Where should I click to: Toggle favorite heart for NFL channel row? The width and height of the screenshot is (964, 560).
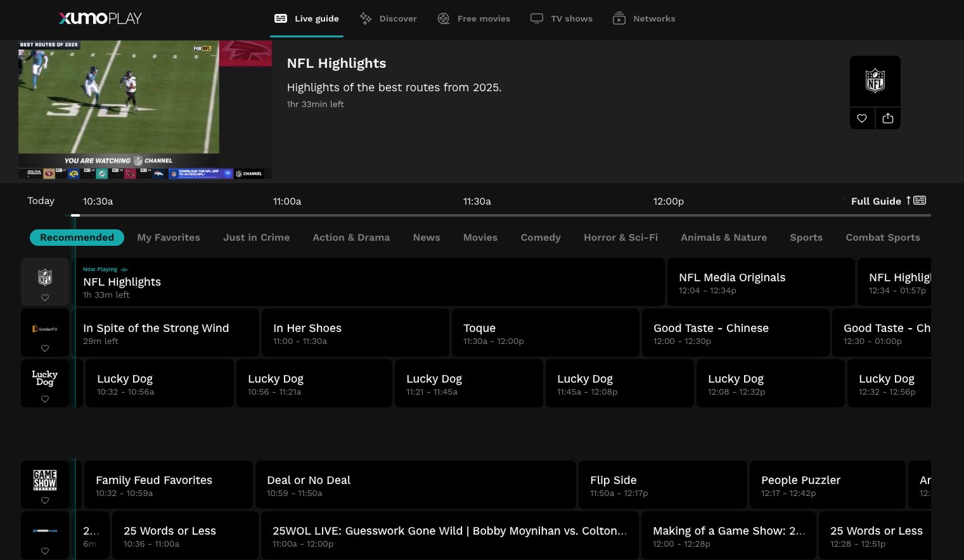tap(45, 298)
